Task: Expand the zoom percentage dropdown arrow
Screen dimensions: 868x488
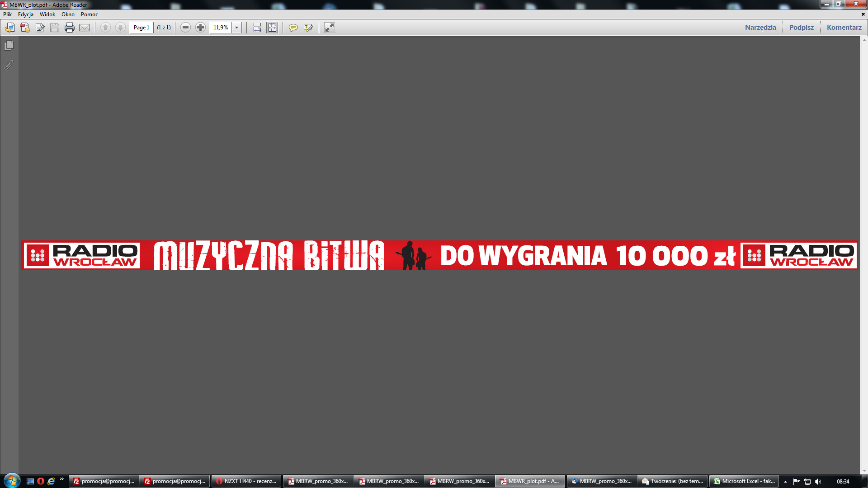Action: 236,28
